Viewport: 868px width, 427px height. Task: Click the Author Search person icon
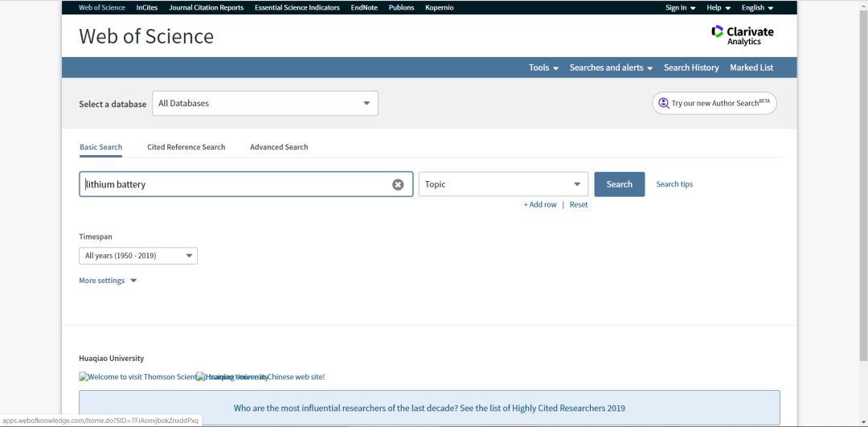[663, 103]
